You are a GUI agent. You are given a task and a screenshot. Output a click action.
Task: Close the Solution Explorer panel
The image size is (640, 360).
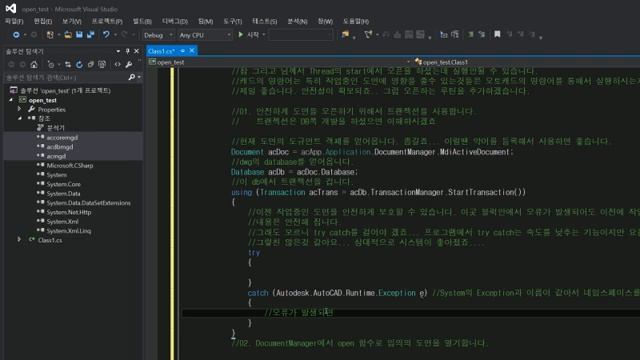(x=136, y=51)
